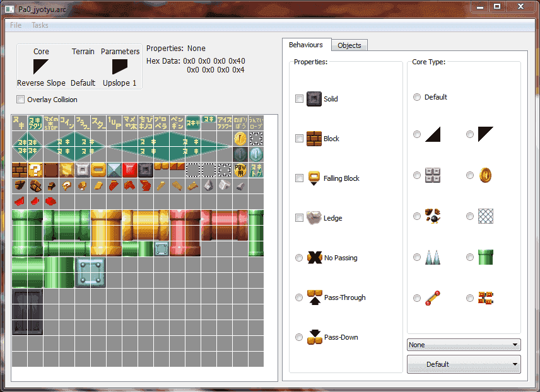Select the brick block tile in the tileset
The width and height of the screenshot is (540, 392).
coord(20,170)
